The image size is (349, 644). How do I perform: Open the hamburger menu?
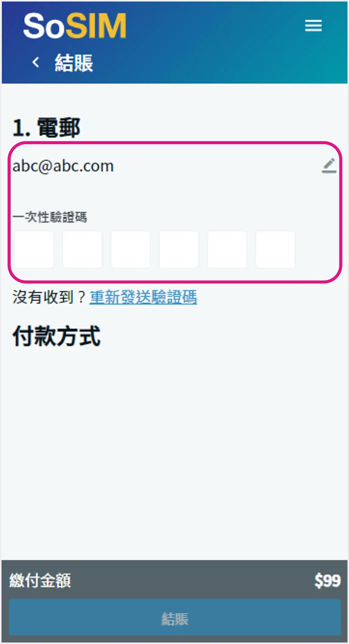point(313,26)
